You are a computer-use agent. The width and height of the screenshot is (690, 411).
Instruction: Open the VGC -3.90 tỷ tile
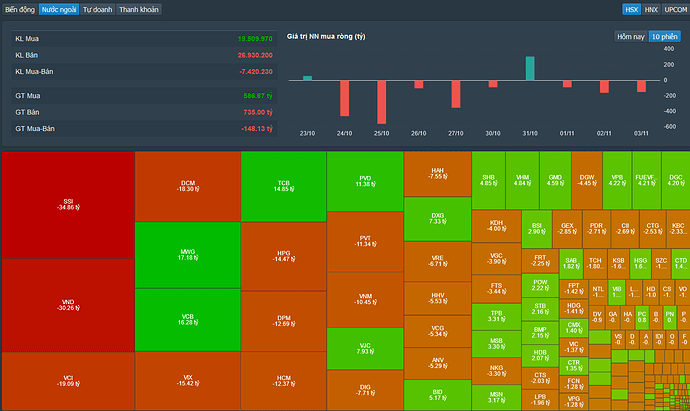pyautogui.click(x=496, y=258)
